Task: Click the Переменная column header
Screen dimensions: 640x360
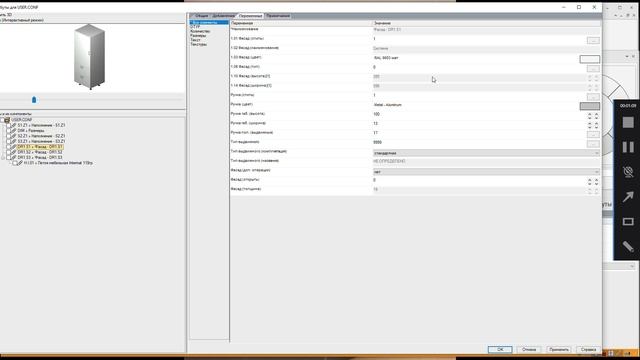Action: tap(301, 23)
